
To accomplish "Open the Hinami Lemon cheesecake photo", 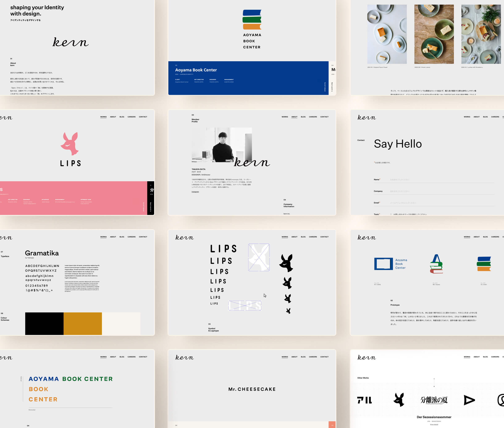I will coord(434,34).
